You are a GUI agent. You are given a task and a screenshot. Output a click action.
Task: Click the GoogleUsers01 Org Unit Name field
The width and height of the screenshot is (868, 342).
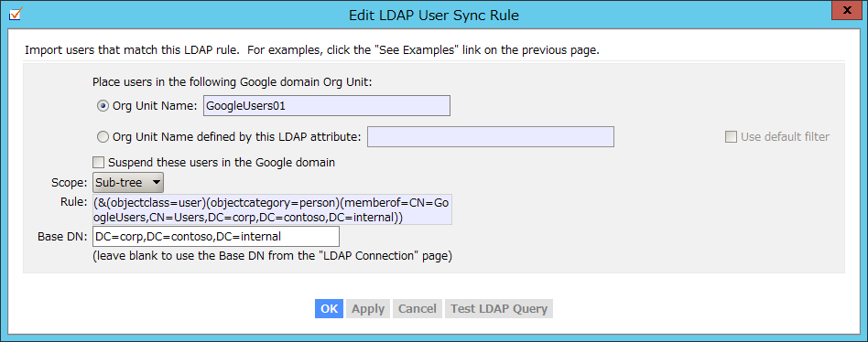coord(327,106)
